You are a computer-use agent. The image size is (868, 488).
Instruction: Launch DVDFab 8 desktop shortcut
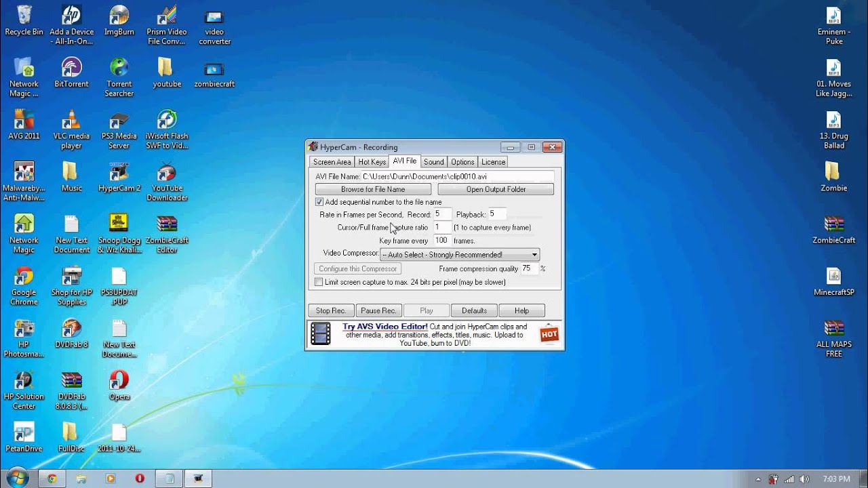click(71, 333)
